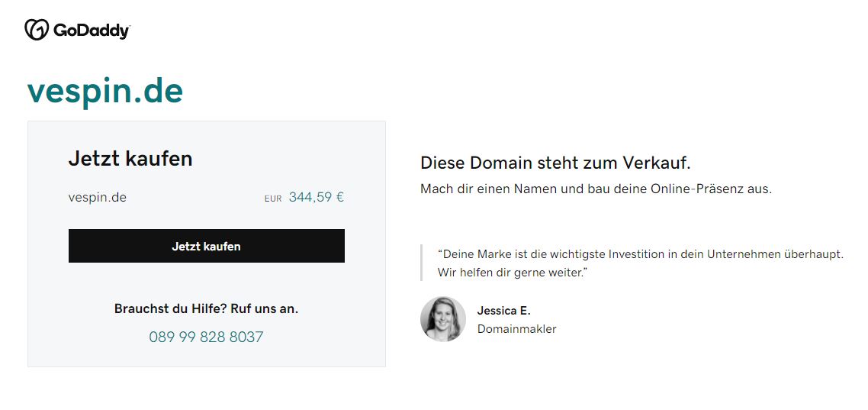Click the EUR currency label

point(273,199)
